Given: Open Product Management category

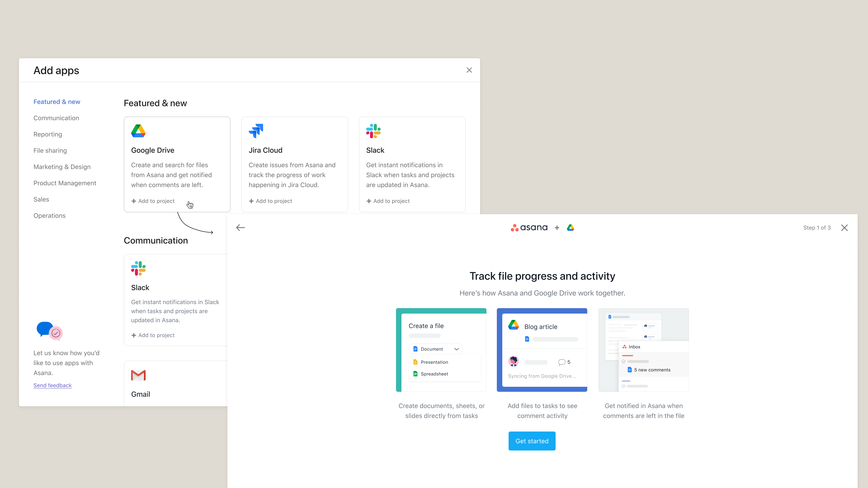Looking at the screenshot, I should [x=65, y=183].
